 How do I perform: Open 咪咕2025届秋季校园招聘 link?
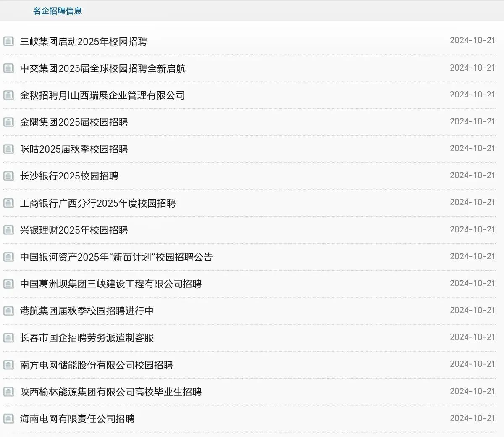click(74, 149)
